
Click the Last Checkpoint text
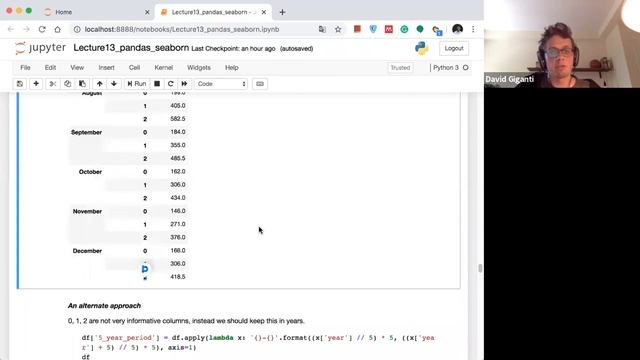[233, 49]
